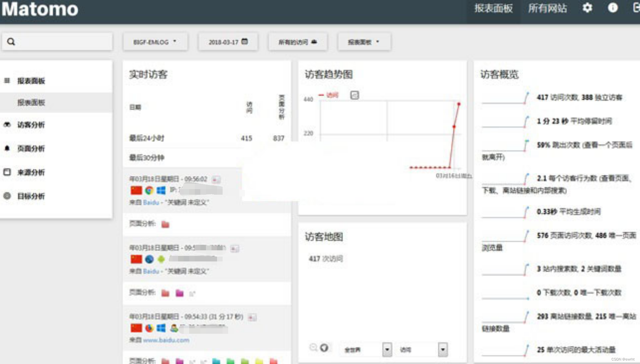Click inside the search input field
The image size is (640, 364).
point(57,41)
